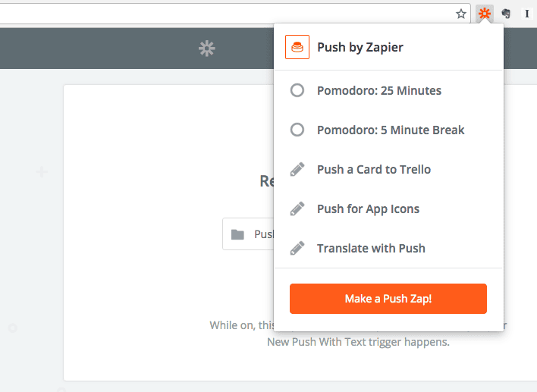Click the folder icon in the page selector
This screenshot has width=537, height=392.
[237, 234]
